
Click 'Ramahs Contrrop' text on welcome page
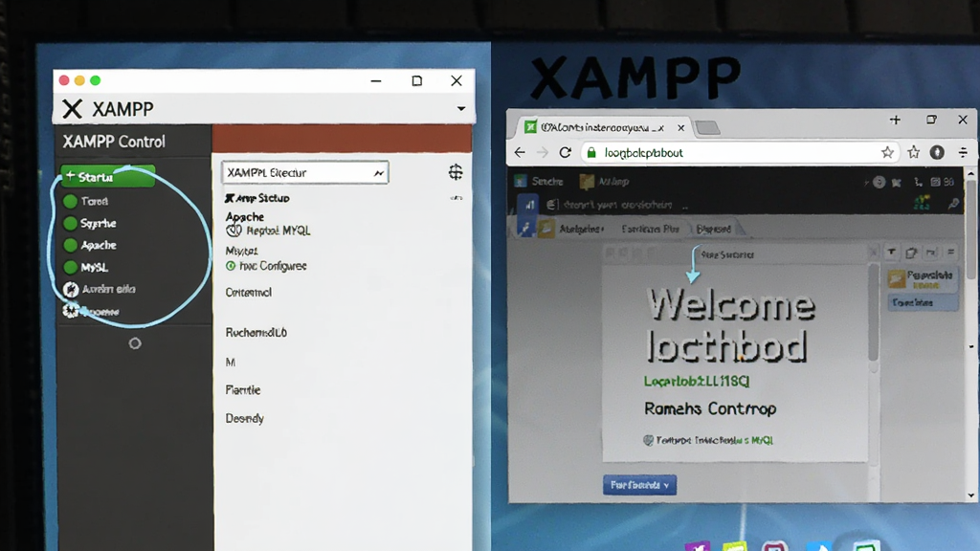[x=710, y=408]
